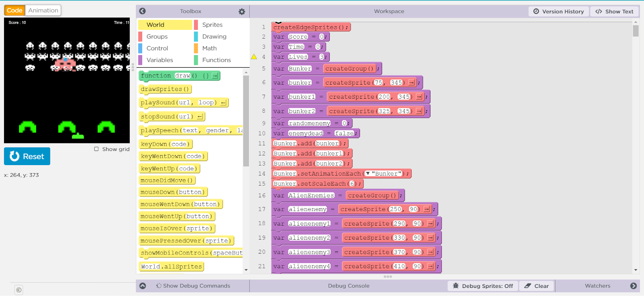This screenshot has width=644, height=296.
Task: Click the Lives value 3 on line 4
Action: tap(321, 57)
